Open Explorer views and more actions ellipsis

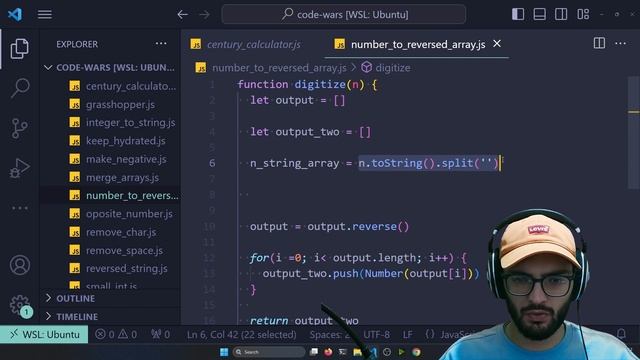pos(161,44)
